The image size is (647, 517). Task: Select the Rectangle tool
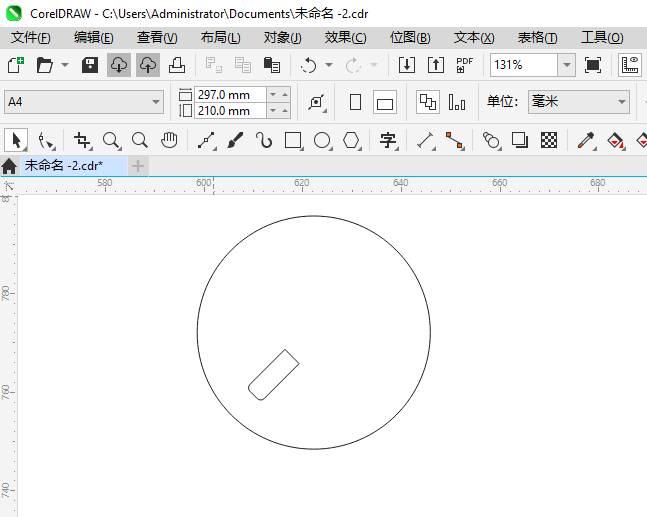pyautogui.click(x=293, y=140)
